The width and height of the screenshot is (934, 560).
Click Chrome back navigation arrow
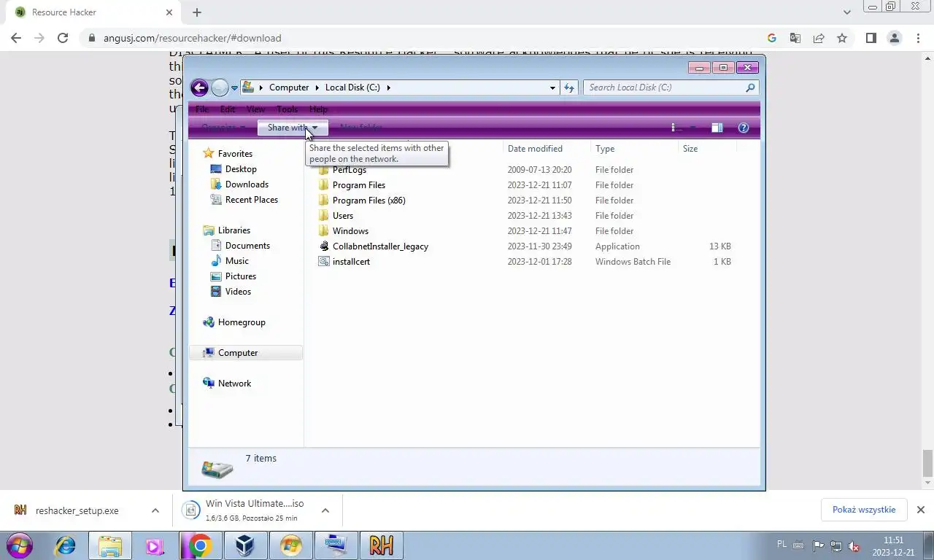[16, 38]
